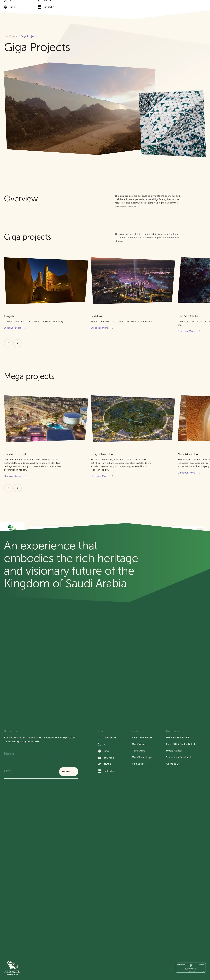The width and height of the screenshot is (210, 980).
Task: Click the Instagram label under Connect
Action: point(110,738)
